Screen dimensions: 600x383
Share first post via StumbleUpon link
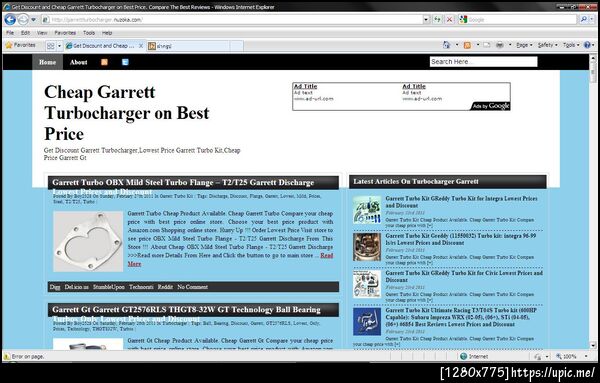(x=109, y=287)
